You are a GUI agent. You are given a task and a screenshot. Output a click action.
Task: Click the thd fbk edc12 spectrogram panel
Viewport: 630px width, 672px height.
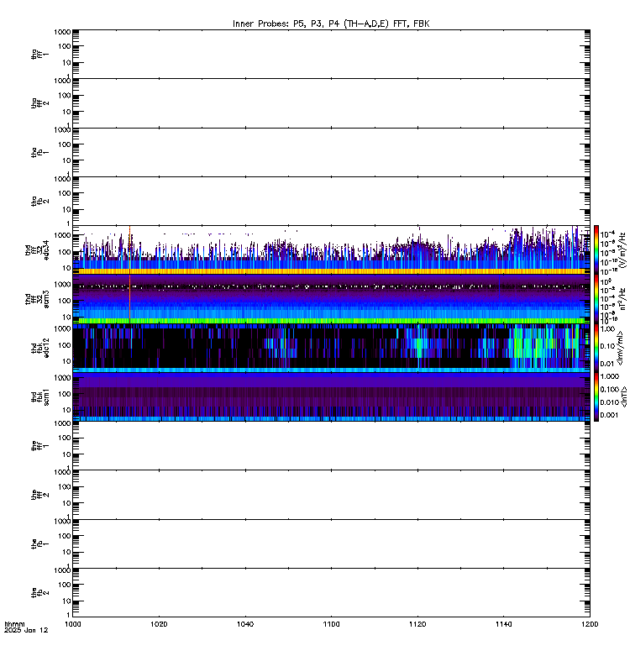(x=331, y=348)
